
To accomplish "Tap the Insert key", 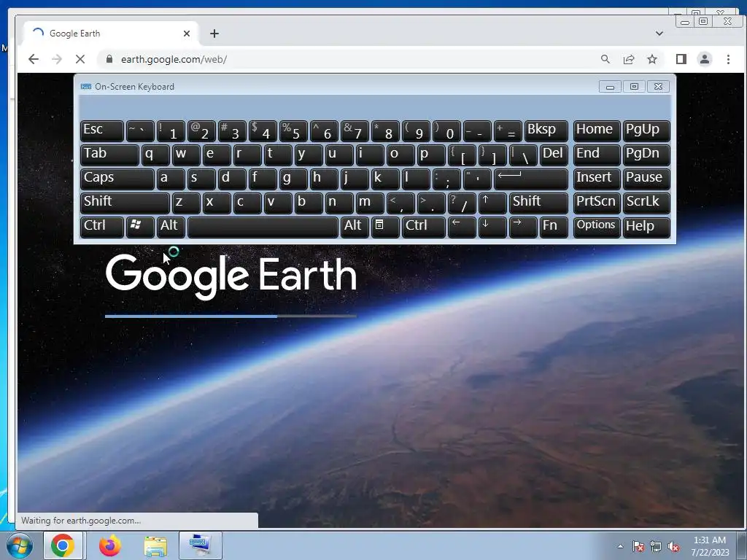I will 597,179.
